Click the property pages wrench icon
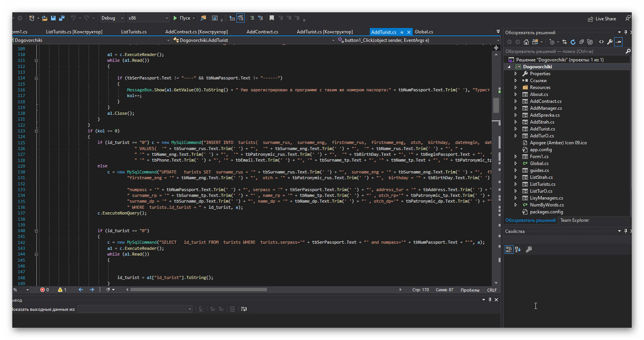 529,249
